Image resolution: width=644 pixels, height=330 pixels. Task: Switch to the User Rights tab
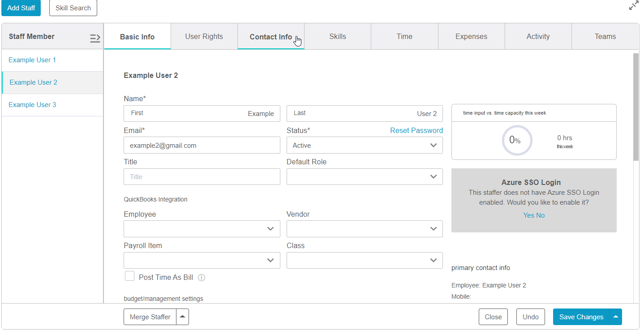(x=204, y=37)
